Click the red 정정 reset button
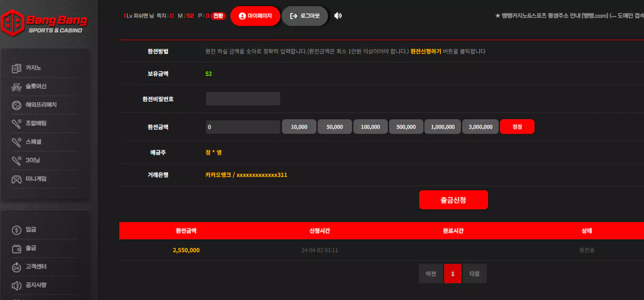This screenshot has height=300, width=644. click(517, 127)
